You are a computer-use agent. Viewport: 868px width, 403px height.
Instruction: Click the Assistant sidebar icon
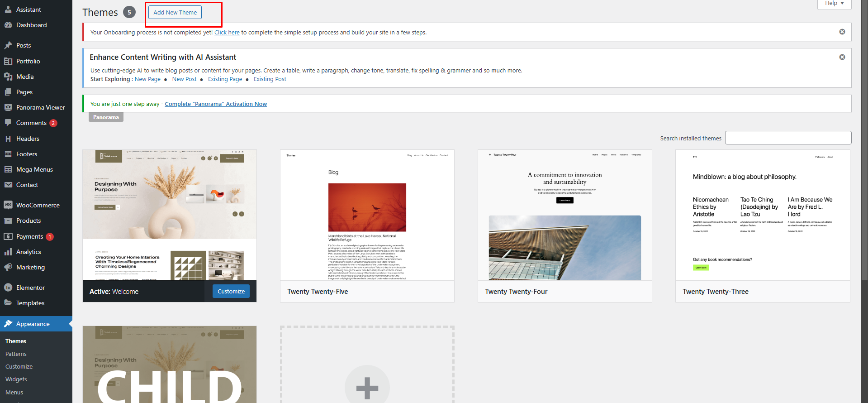click(x=8, y=10)
